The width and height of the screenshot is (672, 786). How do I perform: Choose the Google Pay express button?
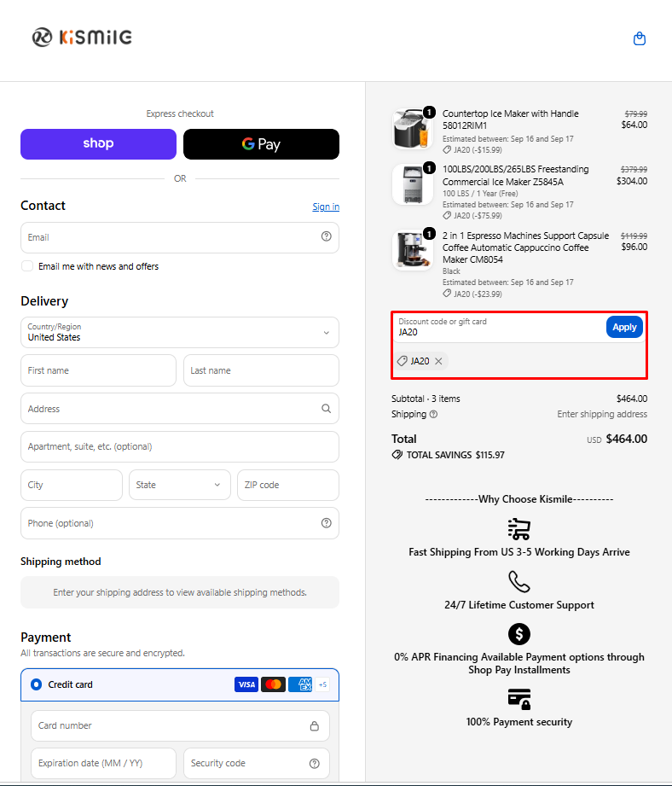pyautogui.click(x=262, y=144)
